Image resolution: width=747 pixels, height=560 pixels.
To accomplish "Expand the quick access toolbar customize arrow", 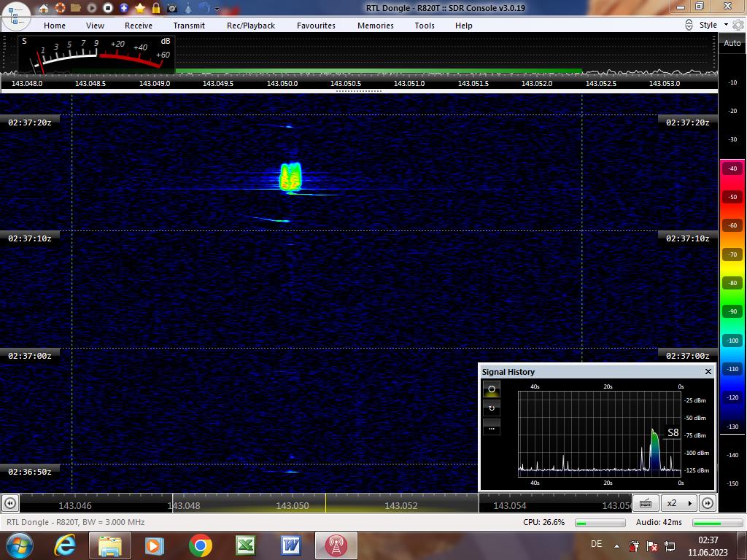I will 217,9.
